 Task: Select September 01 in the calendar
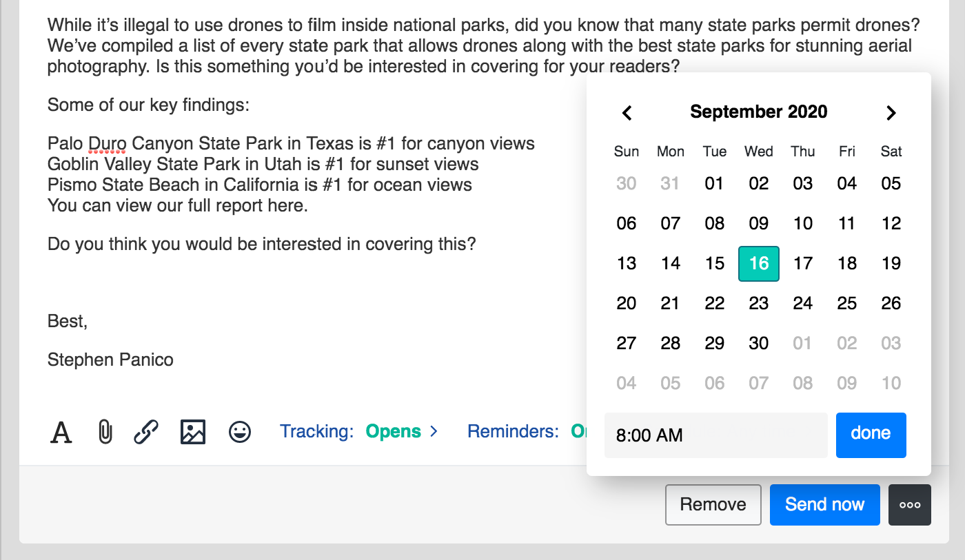tap(714, 184)
